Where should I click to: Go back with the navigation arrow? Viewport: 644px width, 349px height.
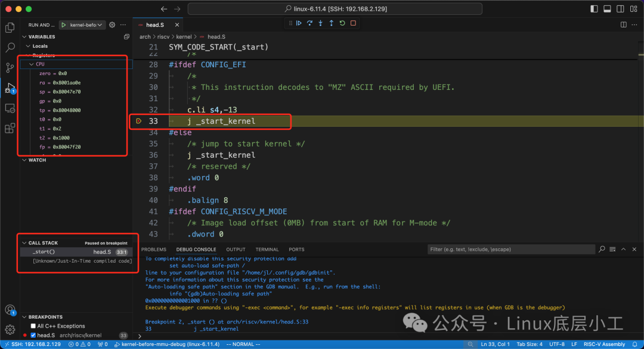coord(164,9)
